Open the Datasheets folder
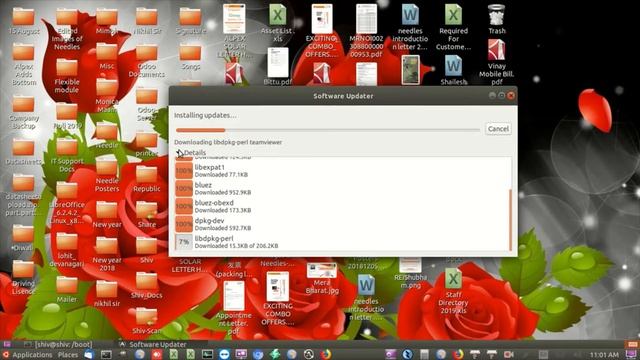The image size is (640, 360). [x=23, y=152]
